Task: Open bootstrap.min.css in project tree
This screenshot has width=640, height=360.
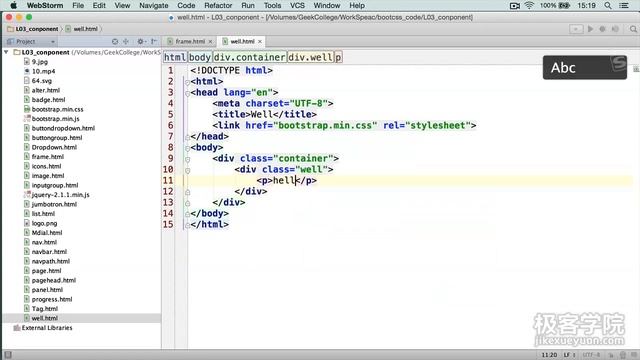Action: 58,109
